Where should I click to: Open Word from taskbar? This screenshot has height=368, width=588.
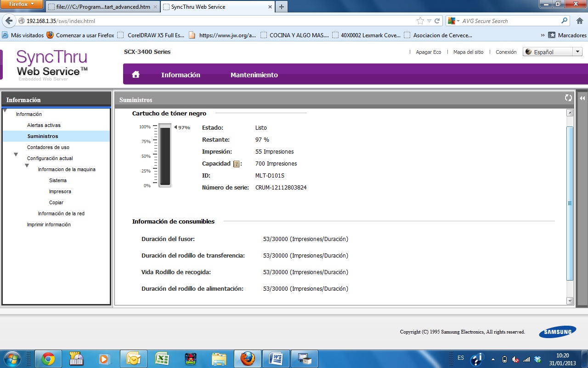coord(276,359)
